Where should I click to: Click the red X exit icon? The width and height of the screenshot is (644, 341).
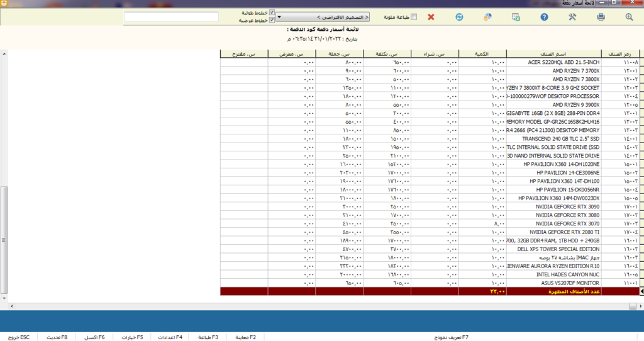point(431,17)
